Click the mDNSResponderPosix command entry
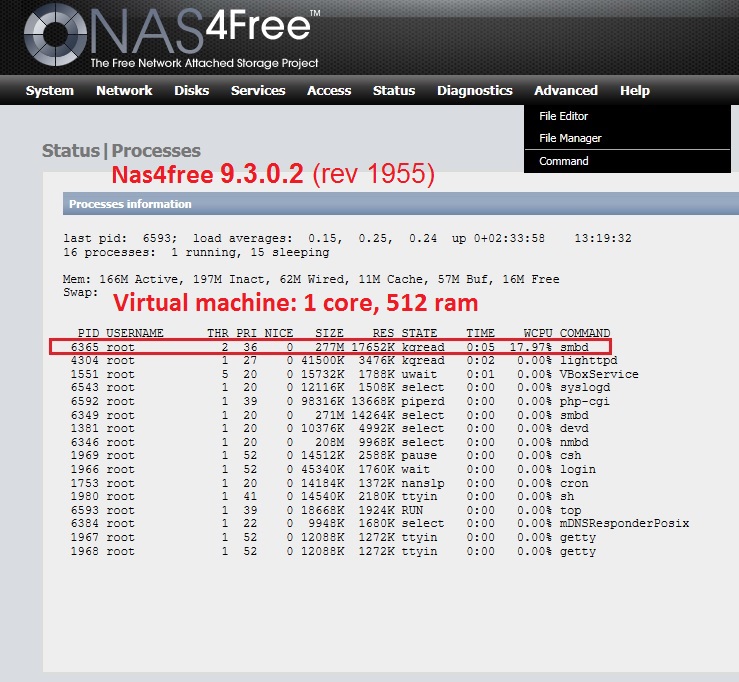 click(624, 523)
